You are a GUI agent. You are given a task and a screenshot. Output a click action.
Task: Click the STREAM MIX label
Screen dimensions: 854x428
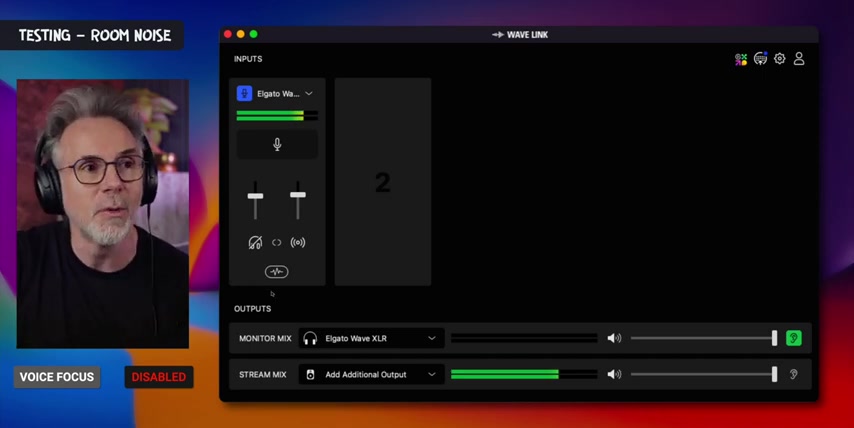[x=263, y=375]
